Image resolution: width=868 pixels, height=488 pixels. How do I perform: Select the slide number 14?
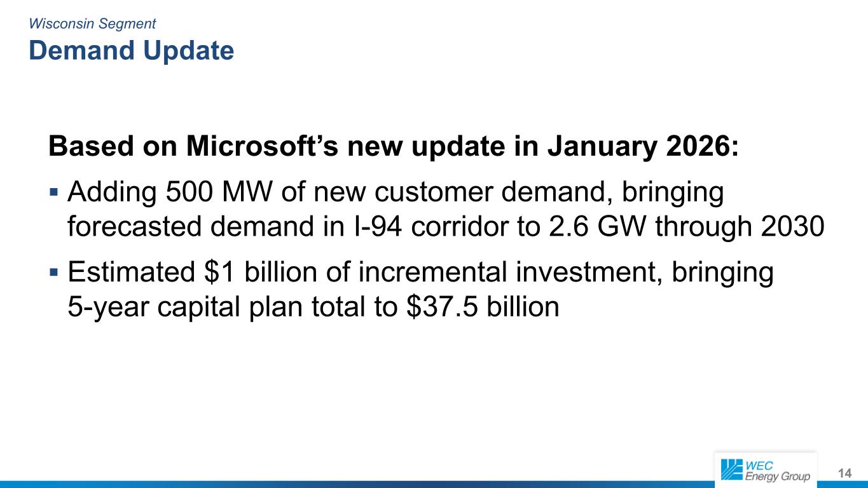click(x=844, y=473)
